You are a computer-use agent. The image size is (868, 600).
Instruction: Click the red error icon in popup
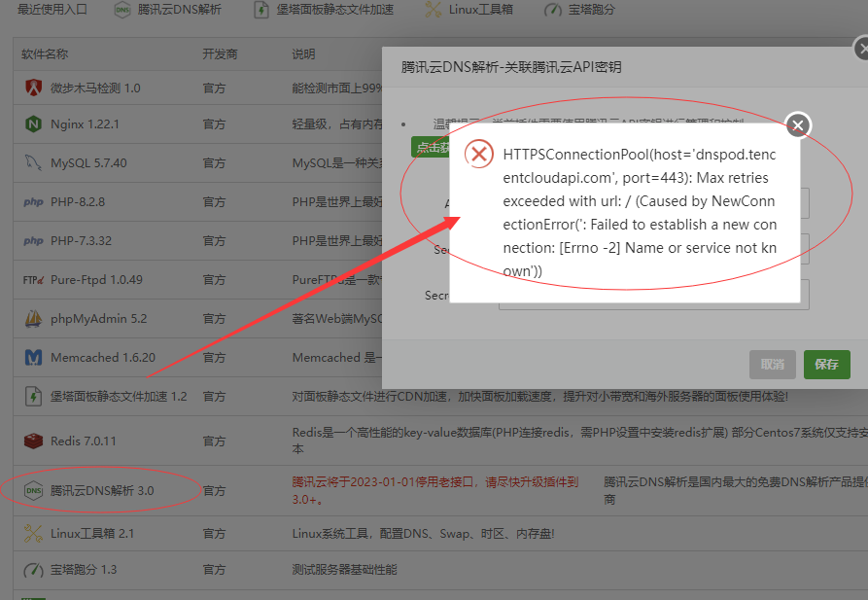pos(479,154)
